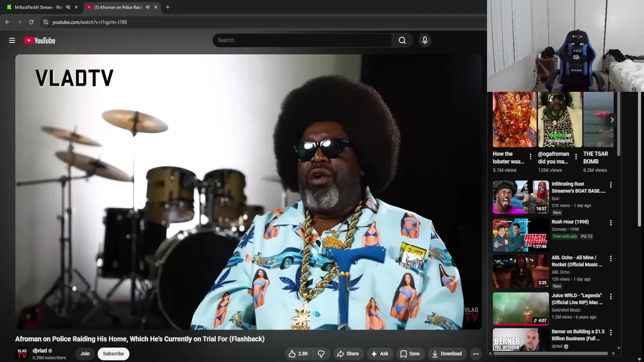The image size is (644, 362).
Task: Open options for the lobster Short
Action: coord(530,156)
